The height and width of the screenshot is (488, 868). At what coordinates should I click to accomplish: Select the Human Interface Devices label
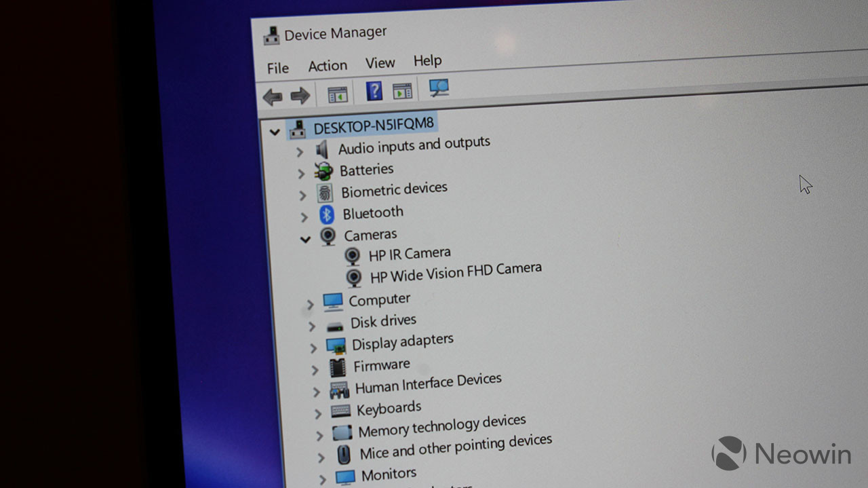click(x=429, y=383)
